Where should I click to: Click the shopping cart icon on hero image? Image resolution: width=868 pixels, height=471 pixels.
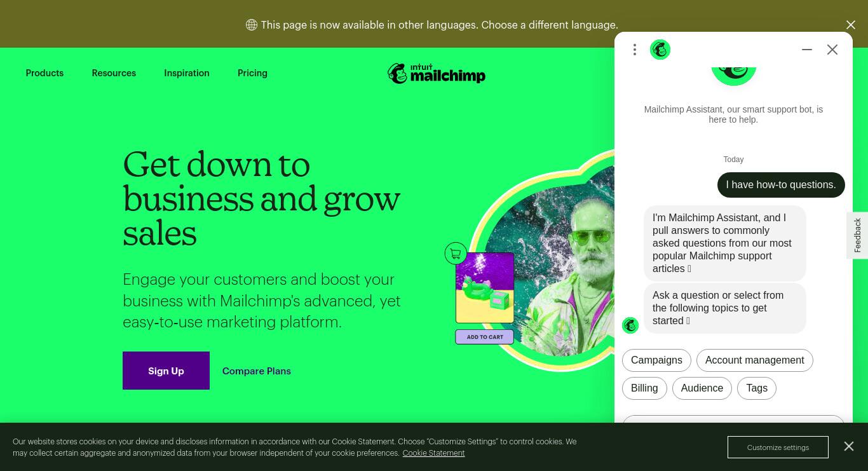tap(456, 254)
